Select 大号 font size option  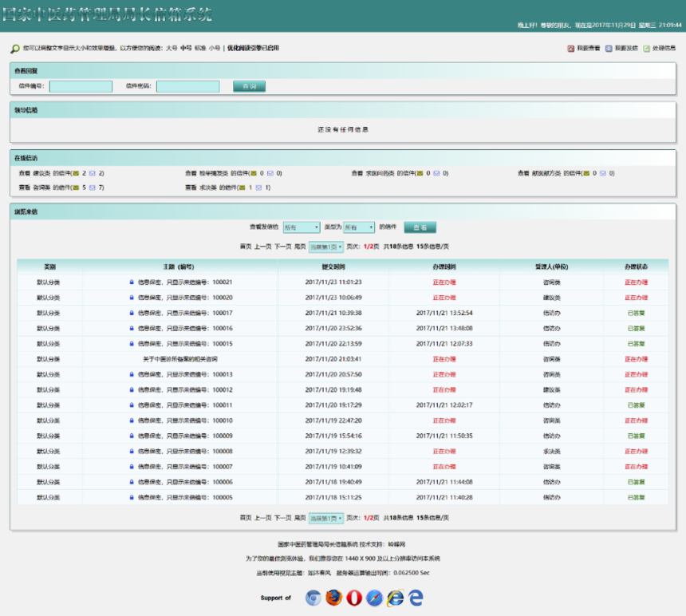tap(171, 49)
